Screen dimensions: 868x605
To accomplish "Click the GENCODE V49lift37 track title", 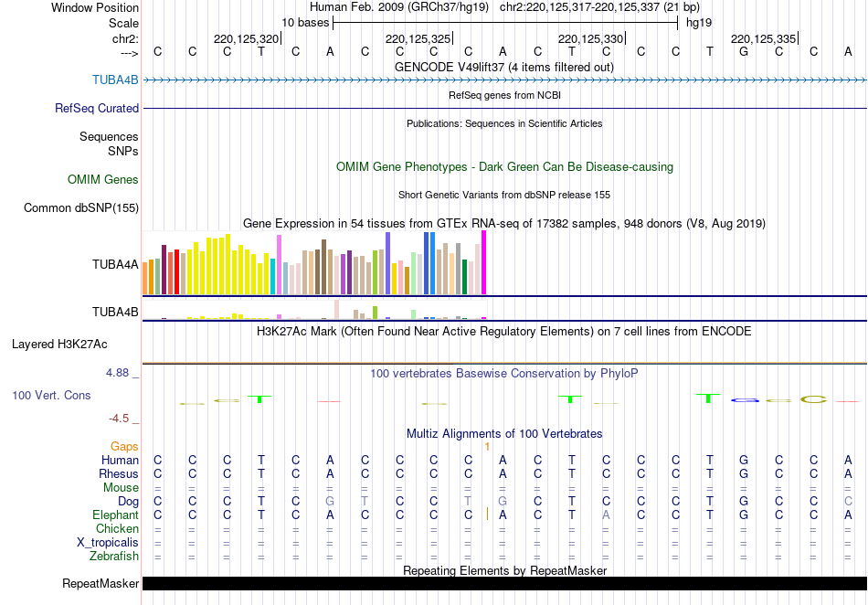I will click(503, 67).
